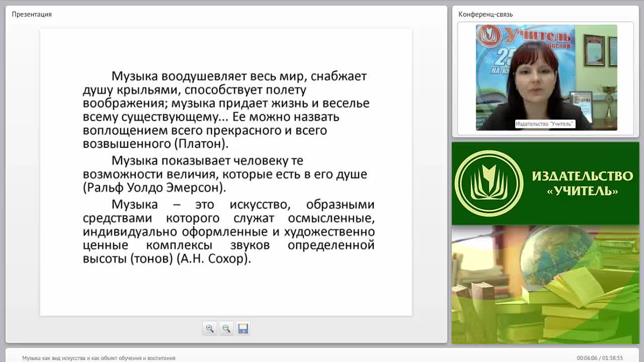Click the Издательство "Учитель" name label on video

point(545,124)
